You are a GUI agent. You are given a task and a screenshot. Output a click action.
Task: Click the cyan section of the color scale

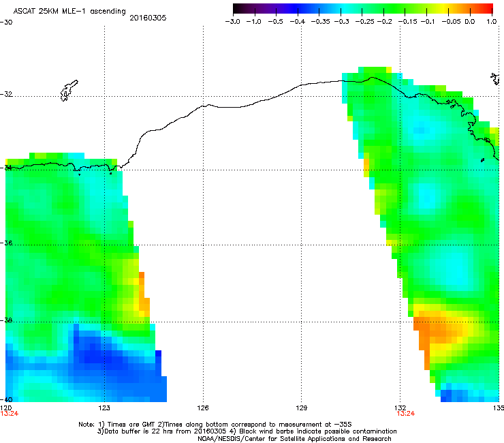coord(344,9)
